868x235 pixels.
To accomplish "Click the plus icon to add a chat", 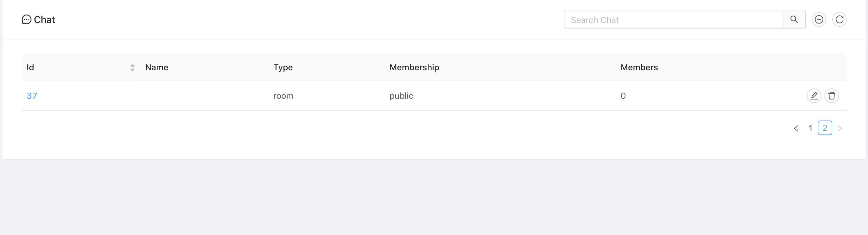I will tap(819, 19).
